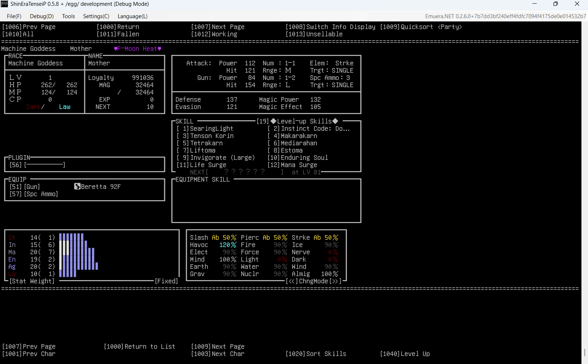Filter by [1011] Fallen

pyautogui.click(x=118, y=34)
